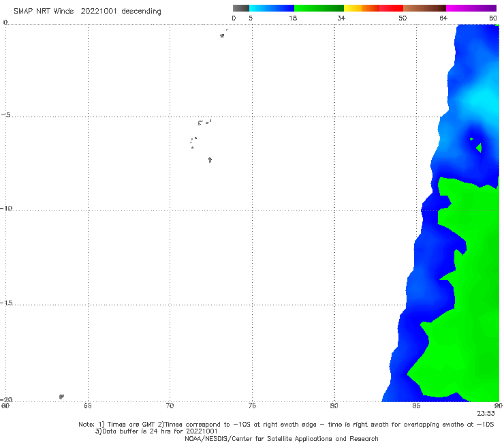Select the date '20221001' in the title
The width and height of the screenshot is (504, 443).
(x=99, y=12)
